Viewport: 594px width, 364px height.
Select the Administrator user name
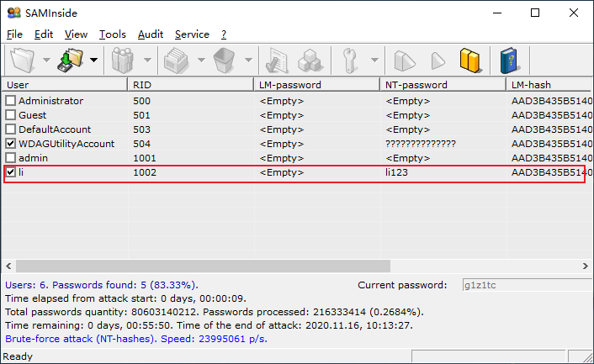coord(50,101)
